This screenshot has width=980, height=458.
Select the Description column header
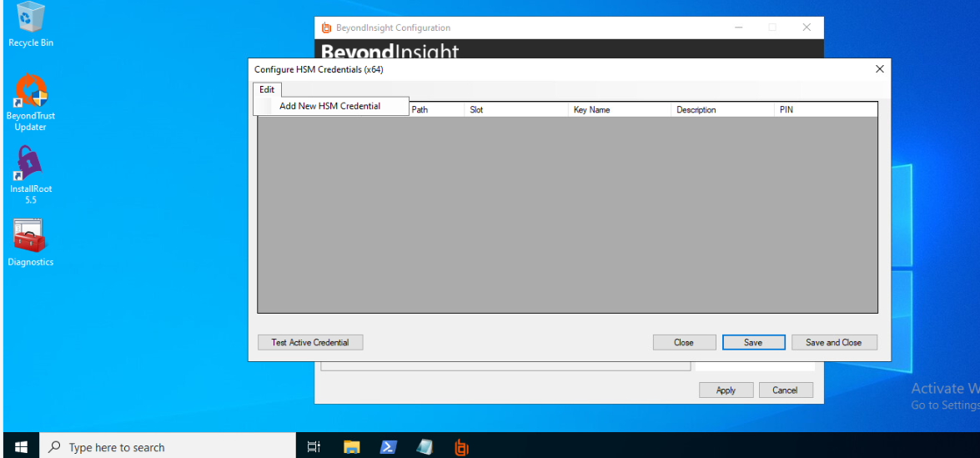(722, 109)
